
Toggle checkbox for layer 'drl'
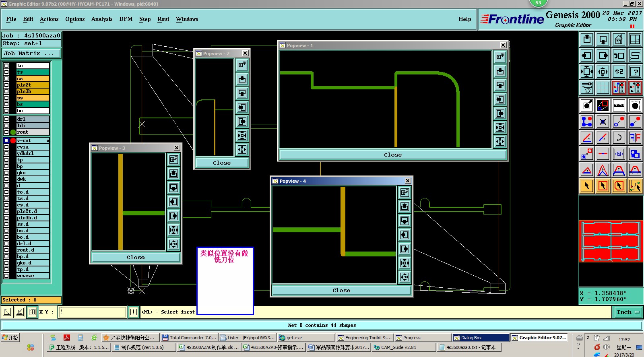(x=6, y=119)
